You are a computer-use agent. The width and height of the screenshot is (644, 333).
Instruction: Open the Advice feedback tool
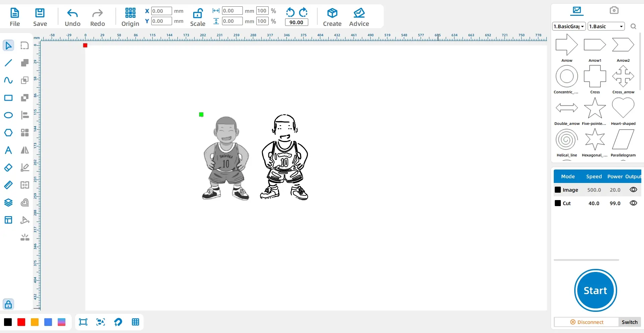click(359, 17)
